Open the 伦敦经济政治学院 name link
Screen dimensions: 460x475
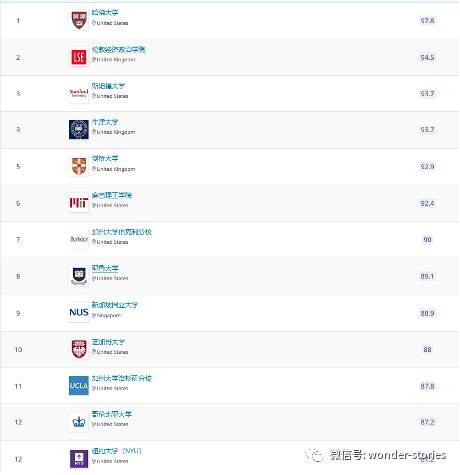pos(118,50)
